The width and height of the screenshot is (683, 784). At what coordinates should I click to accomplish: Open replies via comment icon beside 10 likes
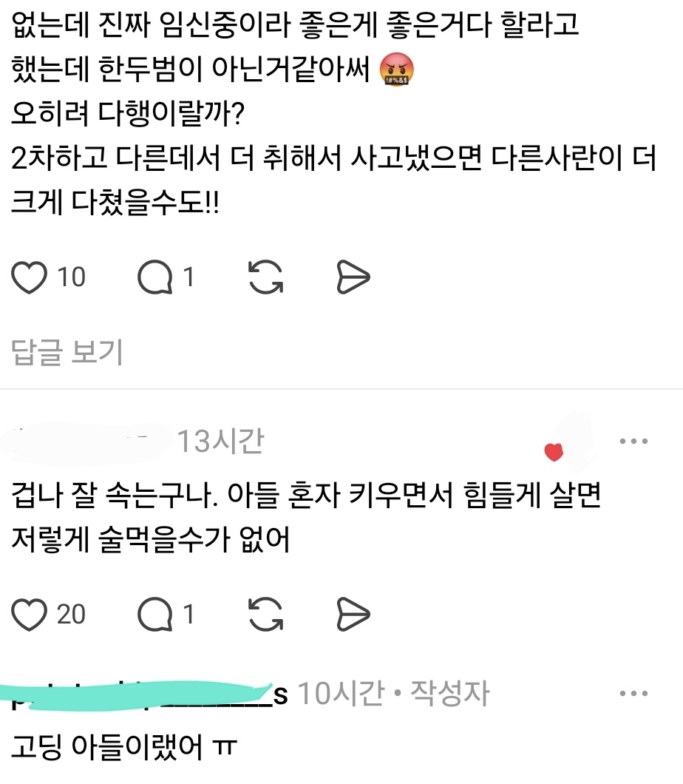[155, 277]
